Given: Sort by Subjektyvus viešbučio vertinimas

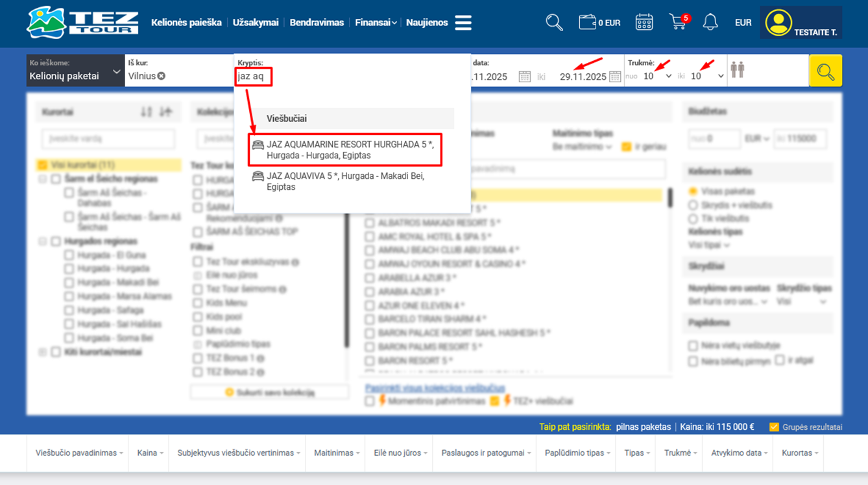Looking at the screenshot, I should pos(239,453).
